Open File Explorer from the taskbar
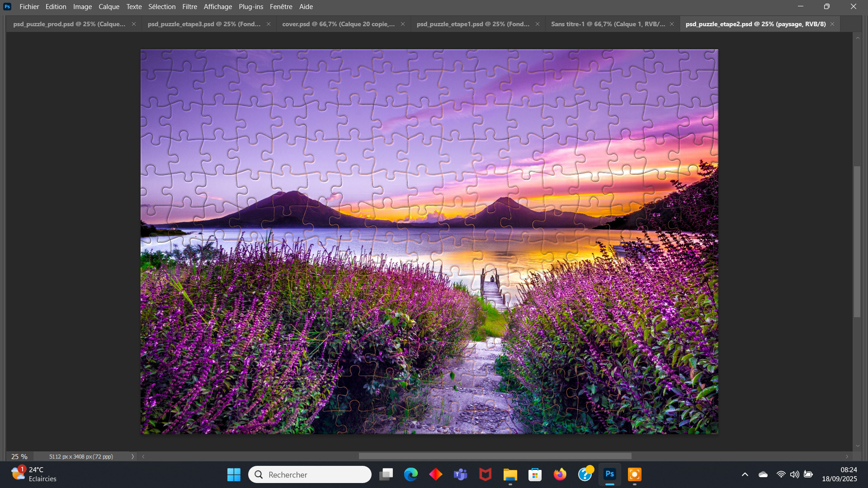 coord(510,474)
